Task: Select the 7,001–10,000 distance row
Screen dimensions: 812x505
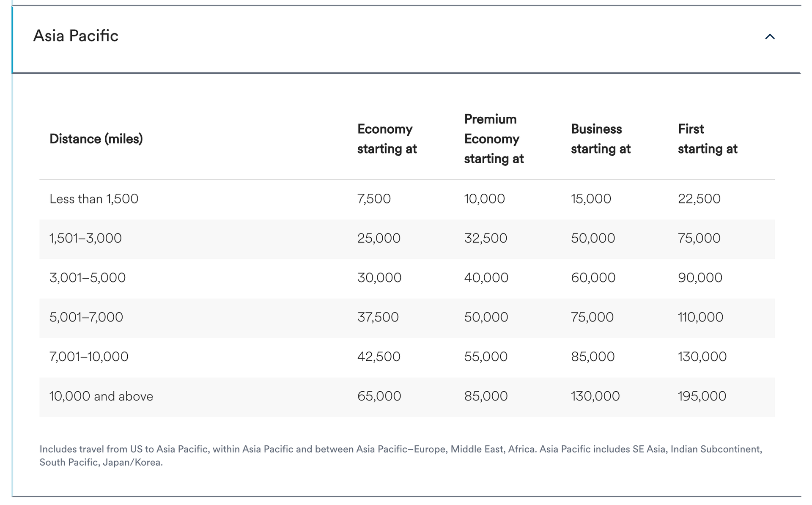Action: [89, 356]
